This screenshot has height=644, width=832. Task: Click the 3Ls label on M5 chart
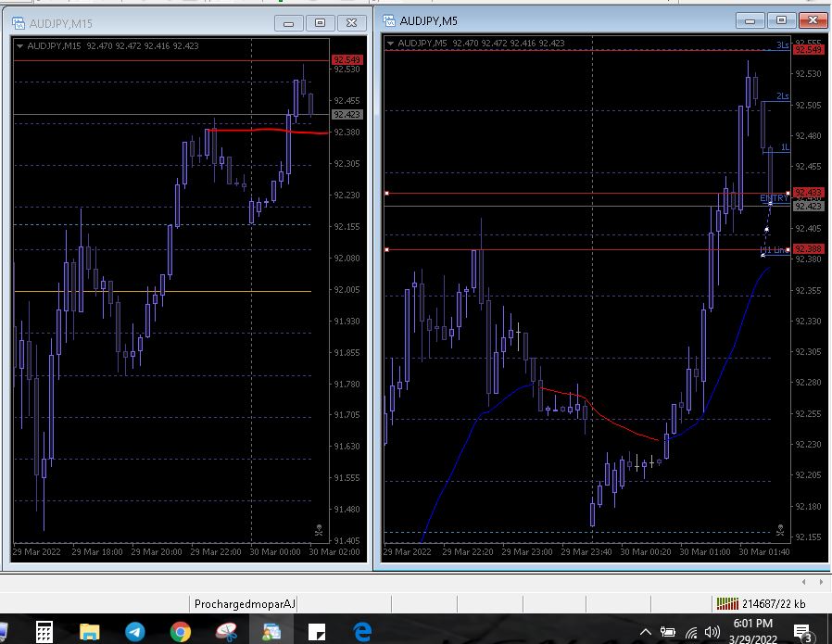(783, 45)
